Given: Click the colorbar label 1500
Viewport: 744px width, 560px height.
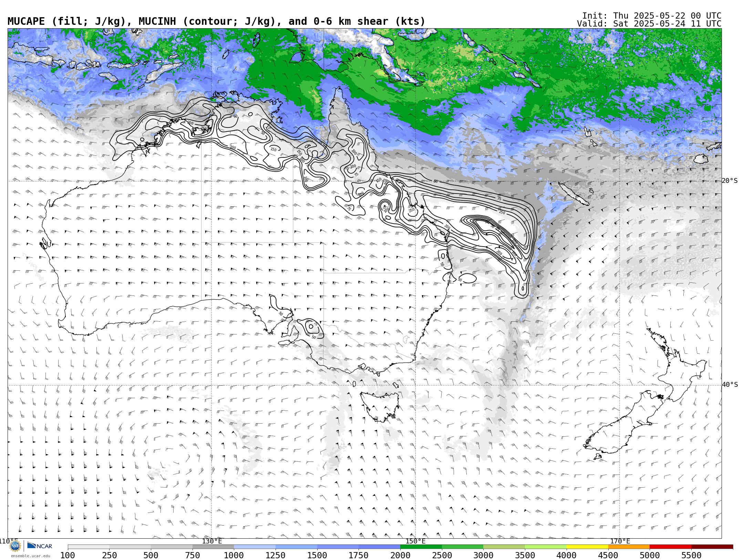Looking at the screenshot, I should [317, 555].
